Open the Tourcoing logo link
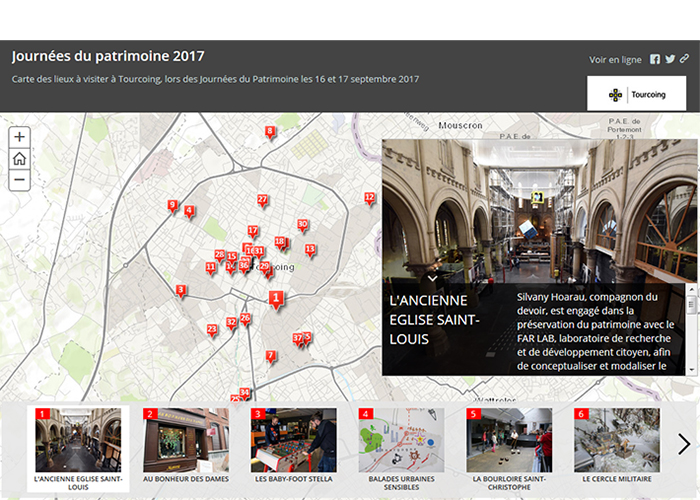This screenshot has width=700, height=500. point(637,94)
